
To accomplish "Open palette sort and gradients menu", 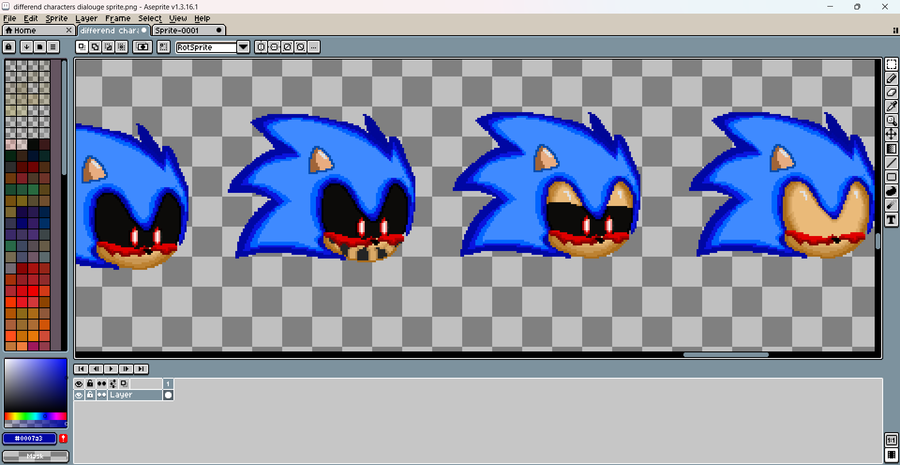I will [26, 47].
